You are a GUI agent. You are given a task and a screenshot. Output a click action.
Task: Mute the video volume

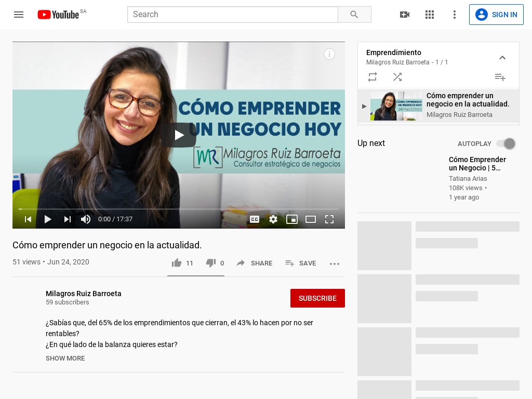coord(86,219)
